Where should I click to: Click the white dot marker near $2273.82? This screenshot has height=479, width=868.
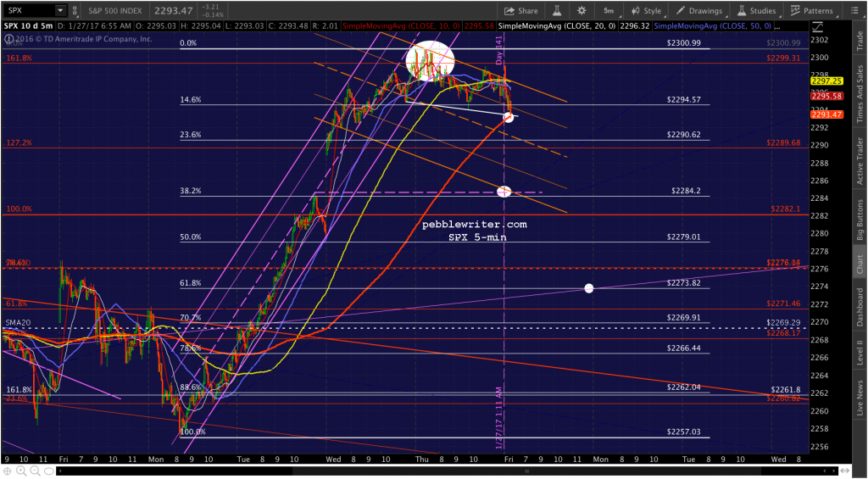589,288
